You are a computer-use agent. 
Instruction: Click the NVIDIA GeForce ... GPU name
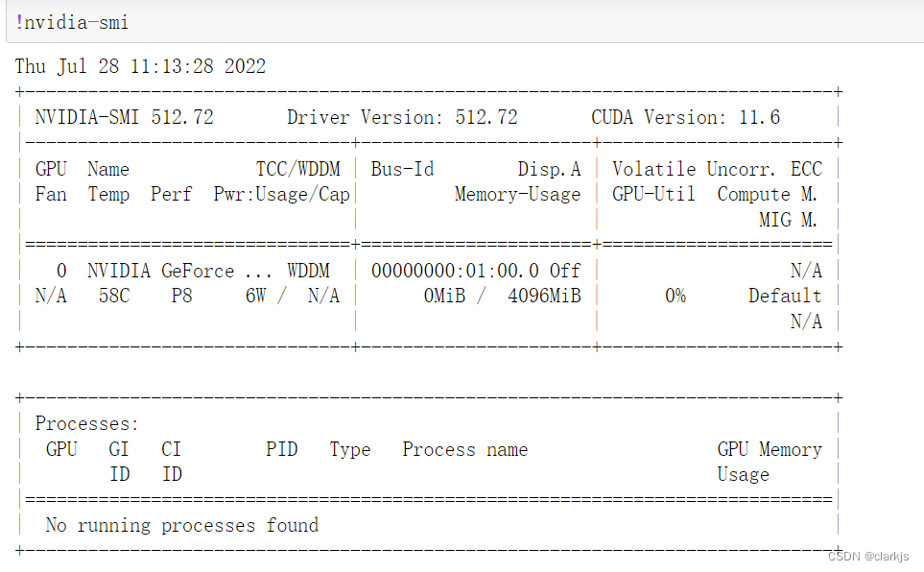pos(179,271)
